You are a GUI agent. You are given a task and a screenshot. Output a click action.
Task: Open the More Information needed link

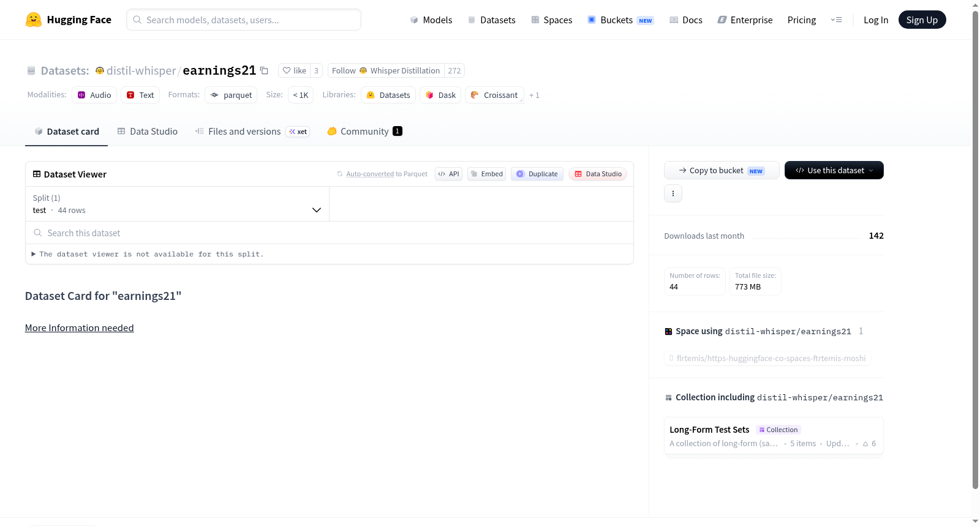79,328
